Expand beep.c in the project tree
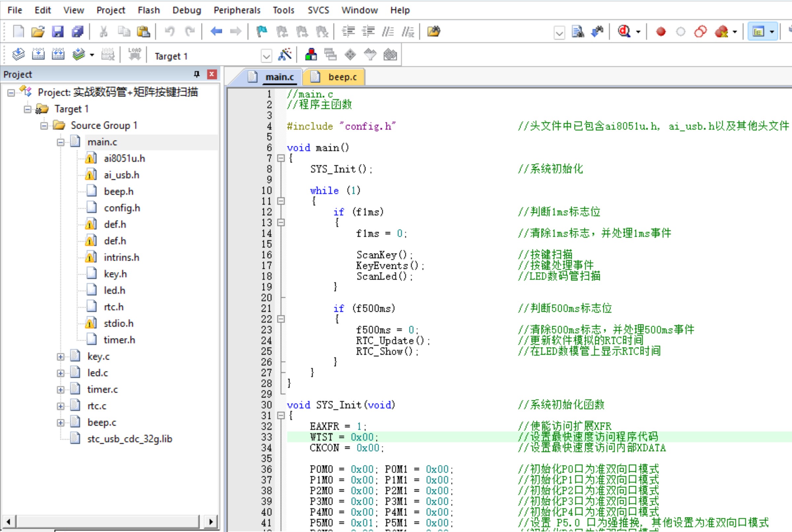The height and width of the screenshot is (532, 792). click(x=60, y=423)
